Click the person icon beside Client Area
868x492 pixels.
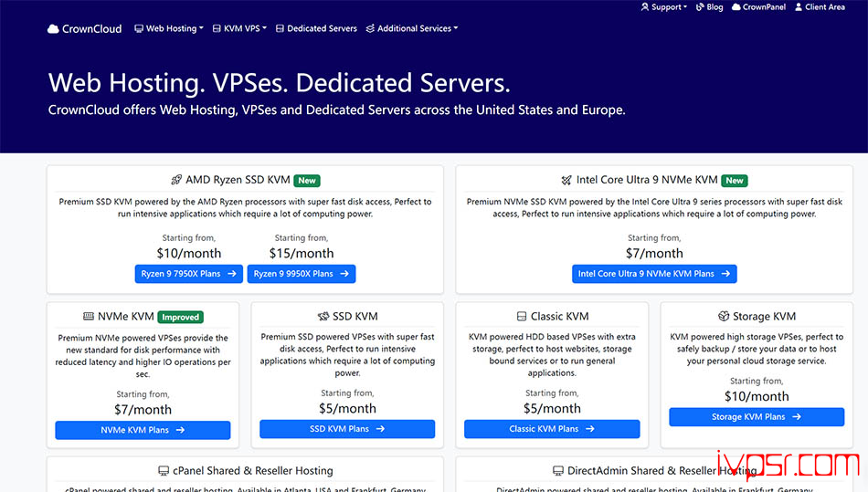click(799, 7)
